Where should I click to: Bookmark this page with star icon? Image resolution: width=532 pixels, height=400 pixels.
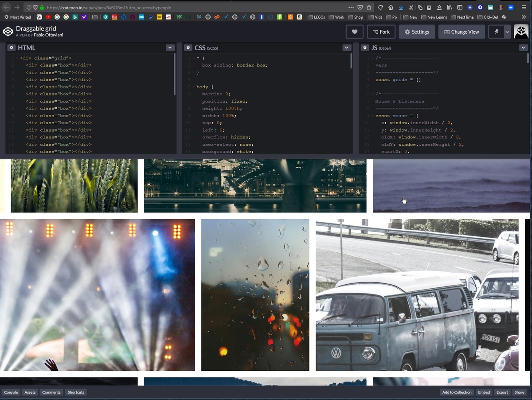(x=369, y=8)
